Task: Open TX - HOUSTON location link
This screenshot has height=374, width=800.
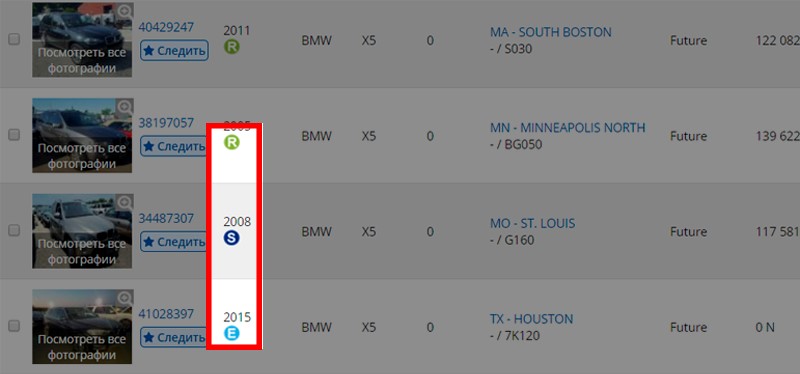Action: click(x=531, y=319)
